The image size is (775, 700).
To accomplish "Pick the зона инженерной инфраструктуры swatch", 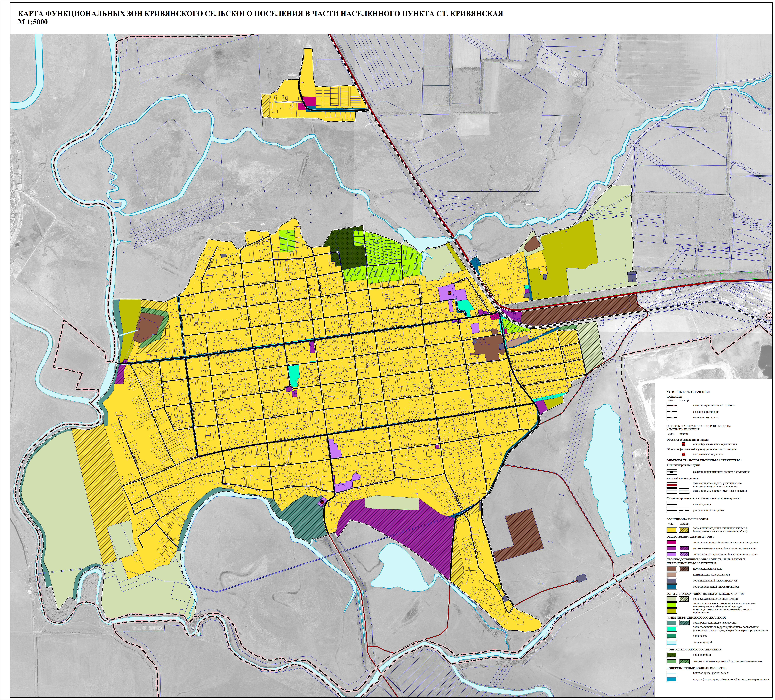I will (x=672, y=581).
